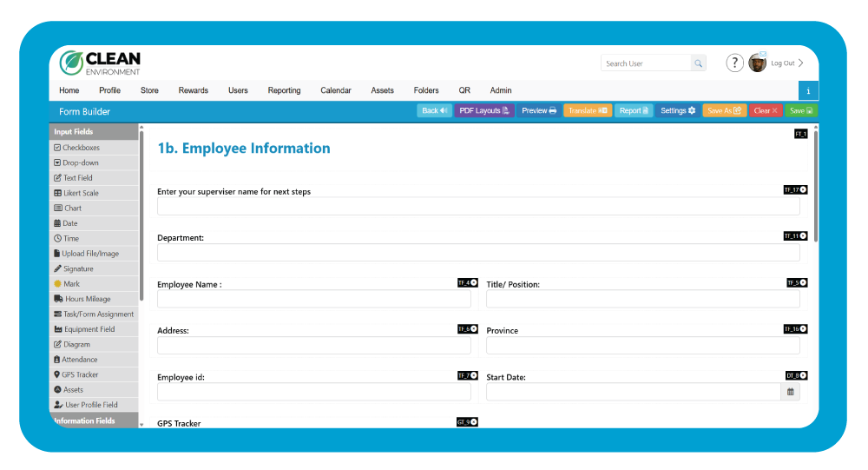Viewport: 868px width, 470px height.
Task: Click the Save As button
Action: [x=724, y=111]
